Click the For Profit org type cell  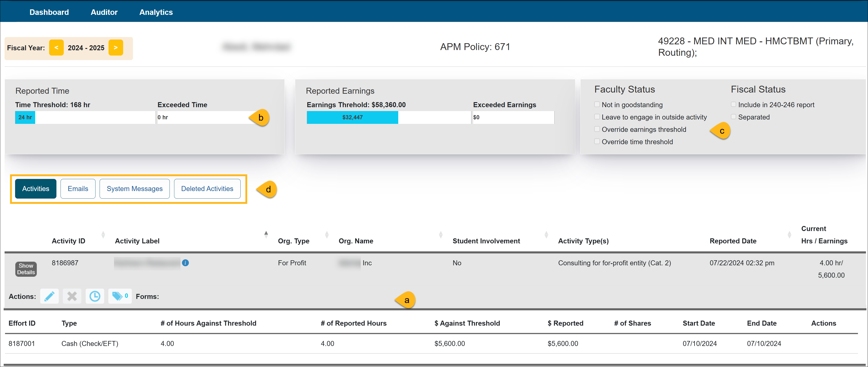292,263
